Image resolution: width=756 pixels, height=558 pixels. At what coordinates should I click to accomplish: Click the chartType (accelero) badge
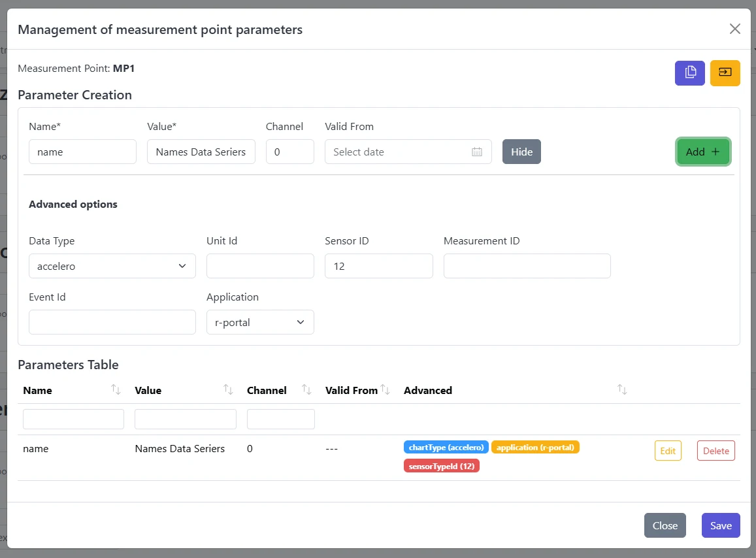(x=446, y=448)
